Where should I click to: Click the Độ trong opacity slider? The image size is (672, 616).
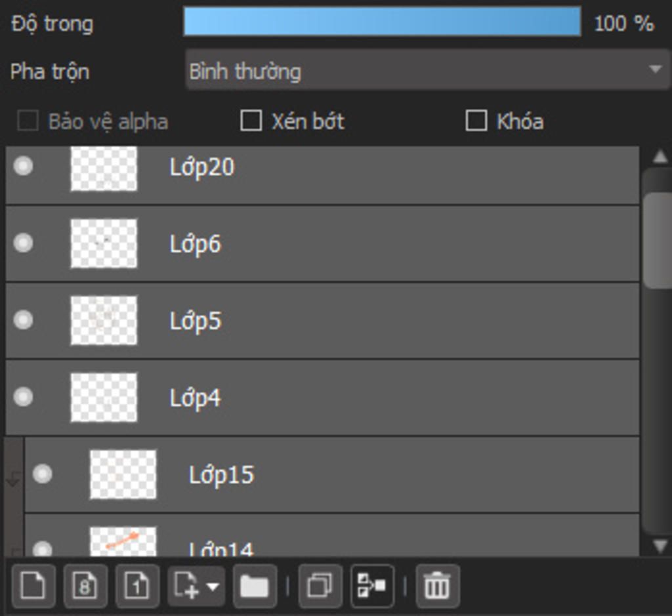click(381, 22)
